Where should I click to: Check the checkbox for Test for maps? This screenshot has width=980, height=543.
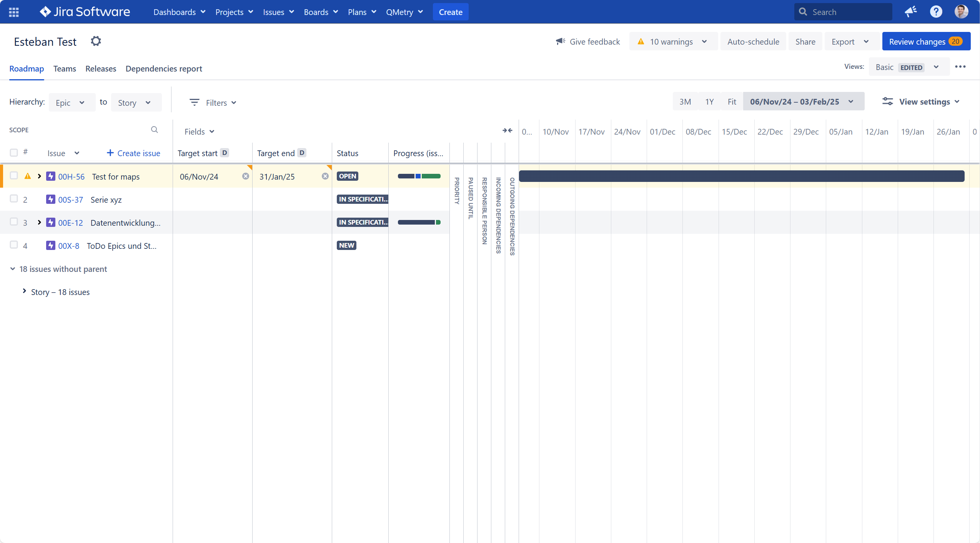coord(14,175)
